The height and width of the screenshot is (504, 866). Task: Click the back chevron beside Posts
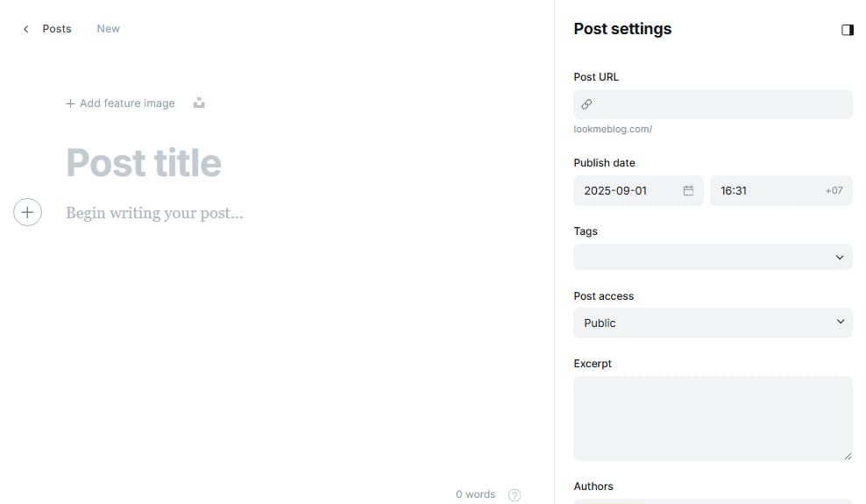(26, 29)
